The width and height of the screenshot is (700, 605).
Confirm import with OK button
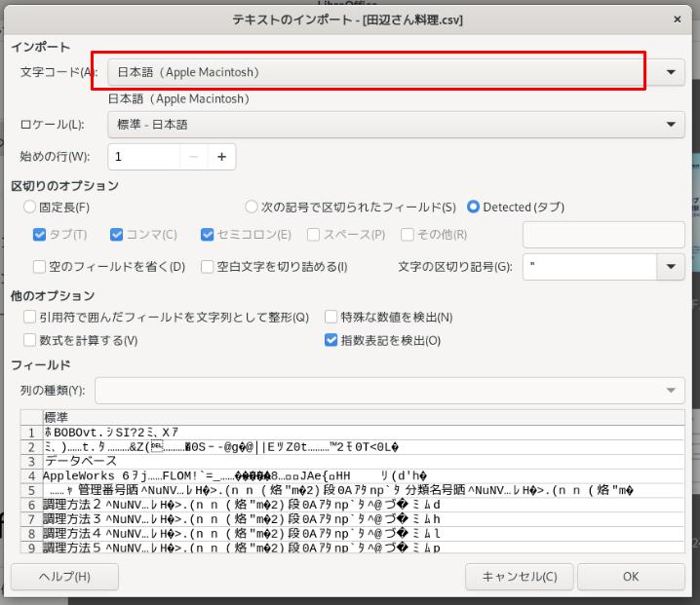pos(631,577)
